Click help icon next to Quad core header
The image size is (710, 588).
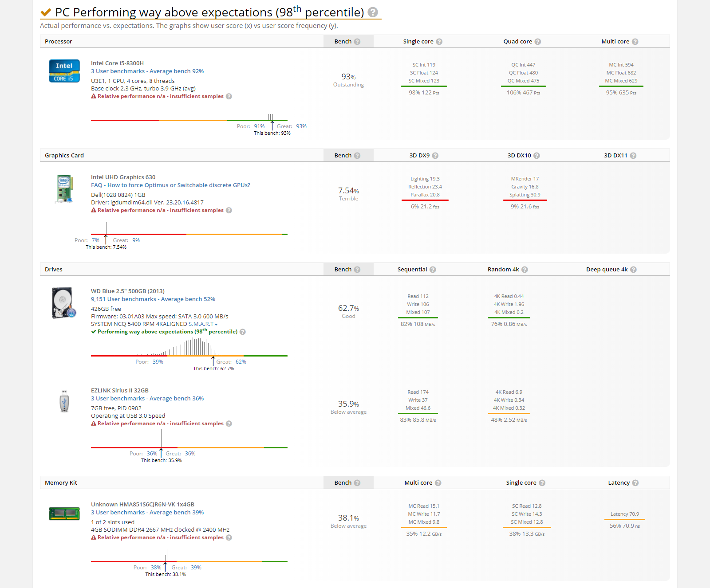[538, 42]
